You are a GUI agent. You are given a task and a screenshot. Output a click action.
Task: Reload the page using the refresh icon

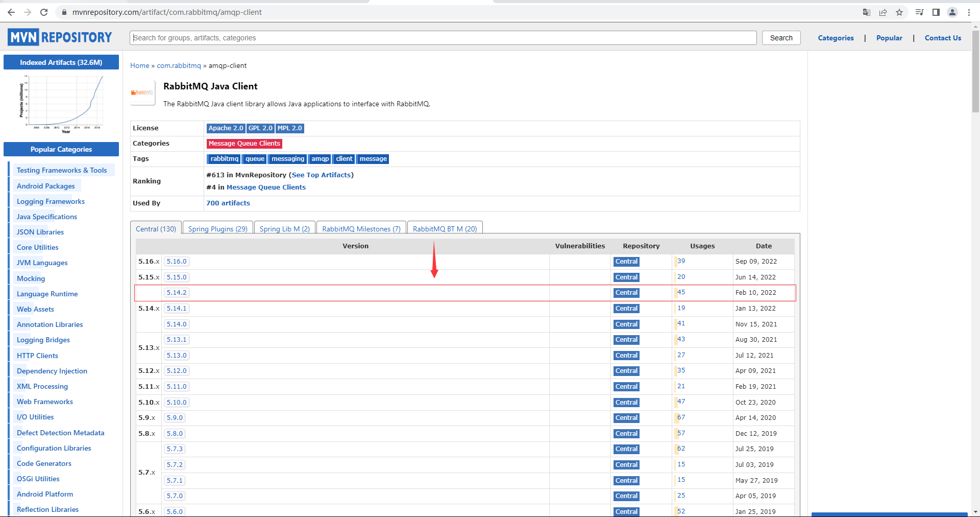click(x=44, y=12)
